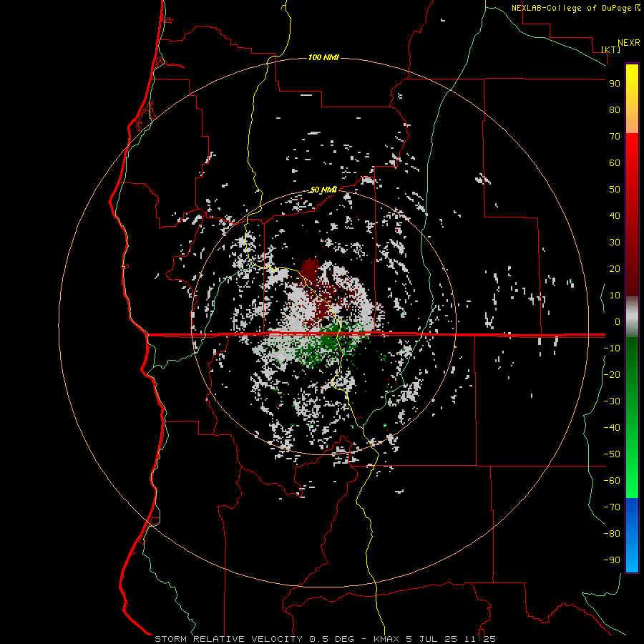Image resolution: width=644 pixels, height=644 pixels.
Task: Click the Storm Relative Velocity caption text
Action: [x=325, y=639]
